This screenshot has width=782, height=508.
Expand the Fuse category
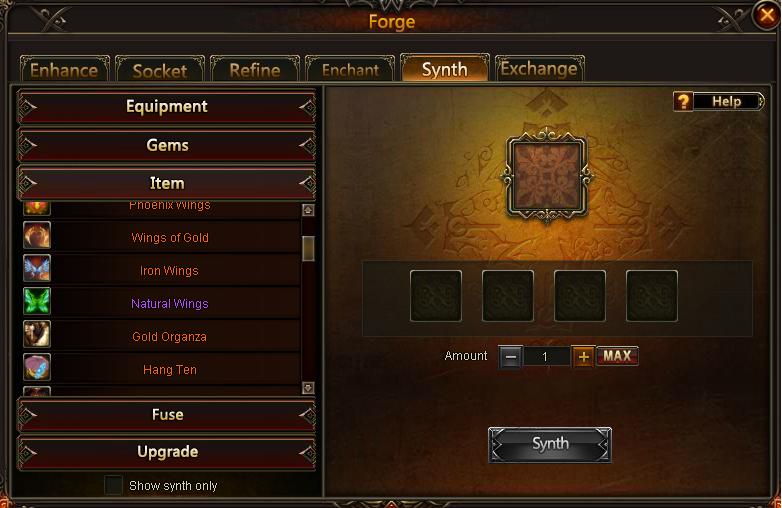[x=167, y=414]
